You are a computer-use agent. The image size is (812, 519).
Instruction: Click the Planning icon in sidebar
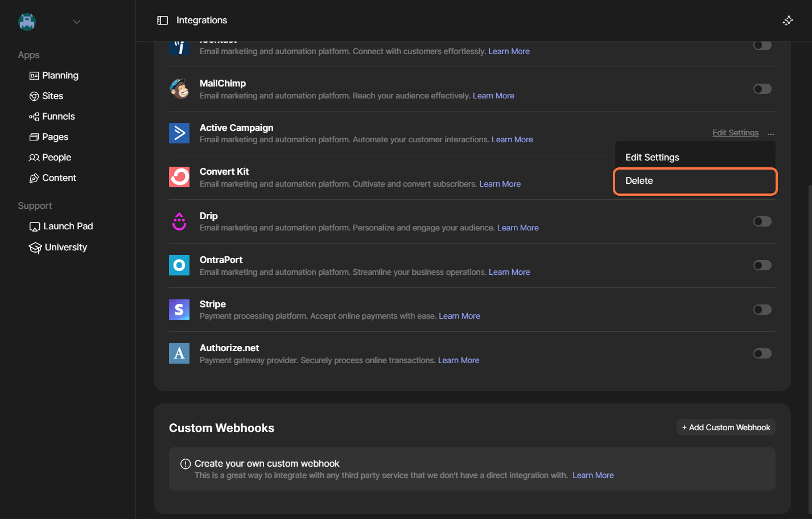pyautogui.click(x=34, y=76)
